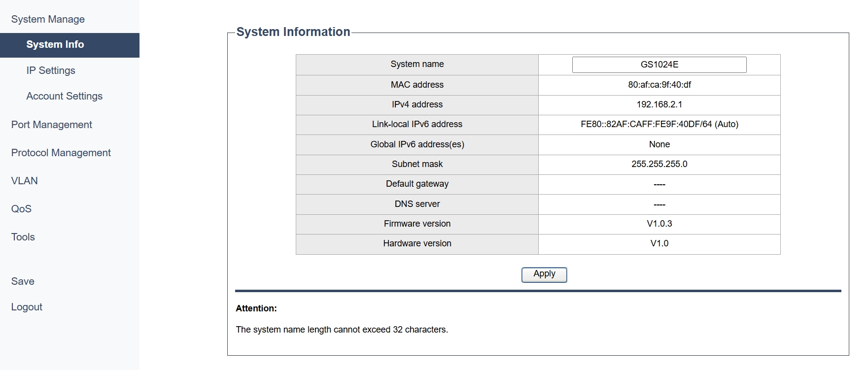
Task: Select System Info in the sidebar
Action: [55, 45]
